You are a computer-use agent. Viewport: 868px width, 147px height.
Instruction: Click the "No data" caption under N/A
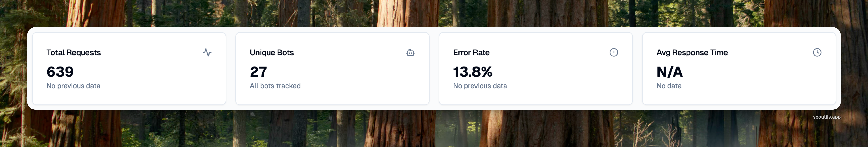point(669,86)
